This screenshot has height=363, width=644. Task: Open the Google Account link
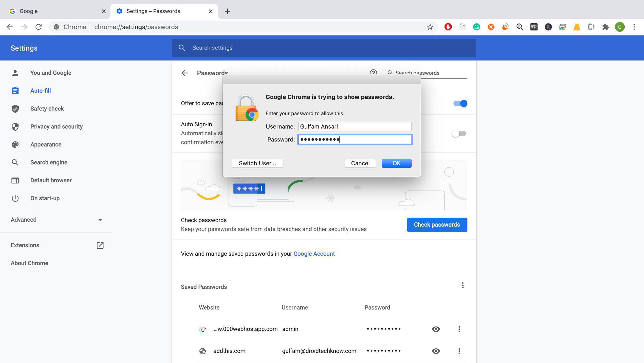314,254
